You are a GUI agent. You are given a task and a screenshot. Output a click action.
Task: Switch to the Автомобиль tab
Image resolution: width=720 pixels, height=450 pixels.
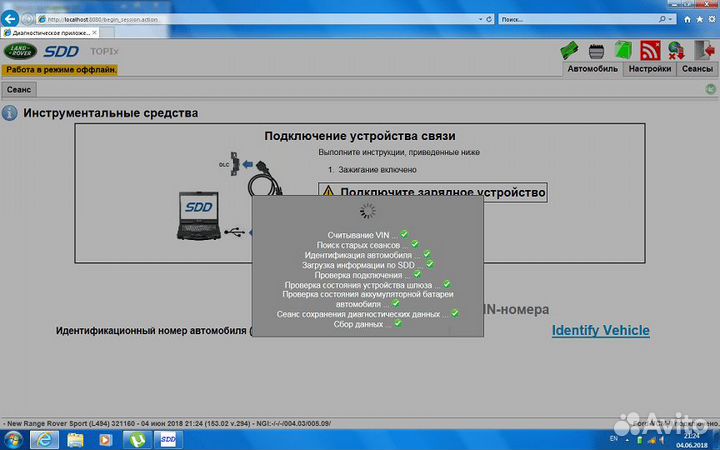click(x=592, y=69)
